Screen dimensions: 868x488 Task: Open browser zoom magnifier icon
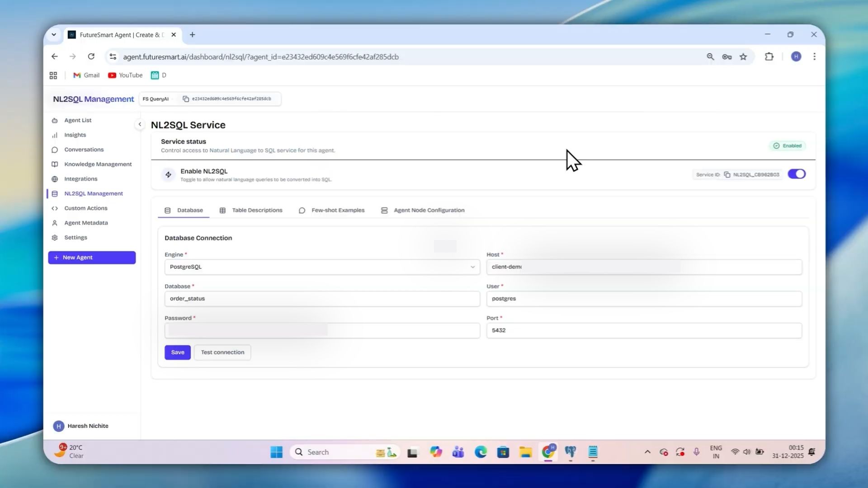pos(710,56)
